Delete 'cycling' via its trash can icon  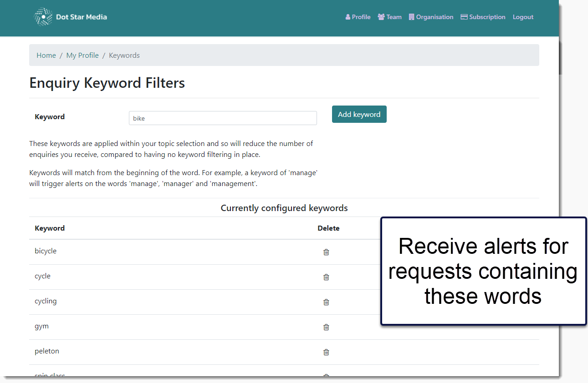[x=326, y=302]
